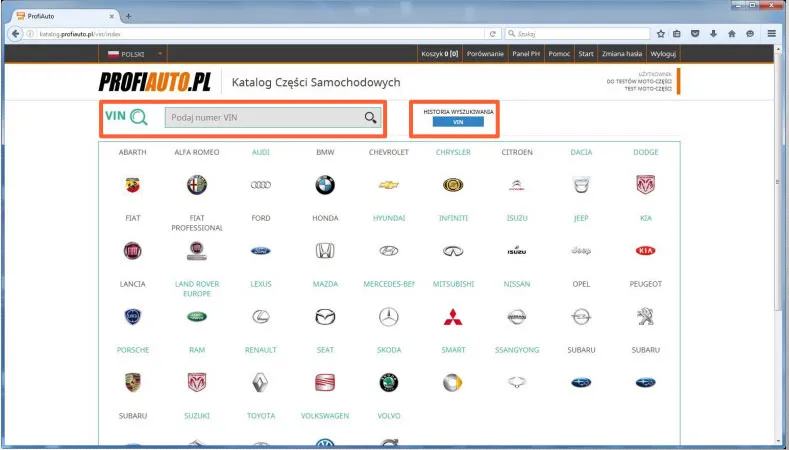The height and width of the screenshot is (450, 789).
Task: Open the Citroen logo
Action: point(517,185)
